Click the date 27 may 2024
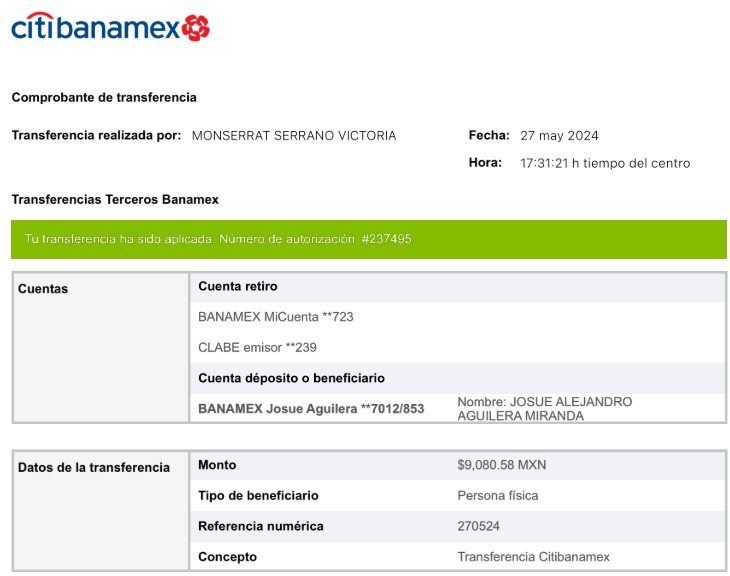The image size is (730, 576). tap(559, 136)
